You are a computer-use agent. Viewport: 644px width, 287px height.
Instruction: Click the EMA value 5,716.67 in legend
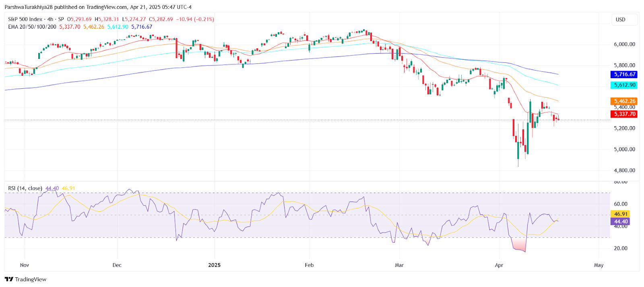pyautogui.click(x=142, y=27)
